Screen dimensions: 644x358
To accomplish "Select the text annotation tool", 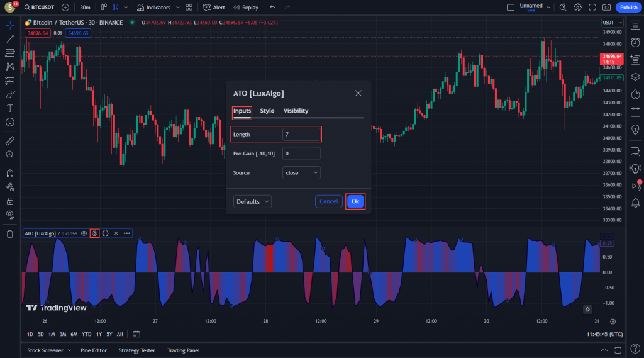I will tap(10, 108).
